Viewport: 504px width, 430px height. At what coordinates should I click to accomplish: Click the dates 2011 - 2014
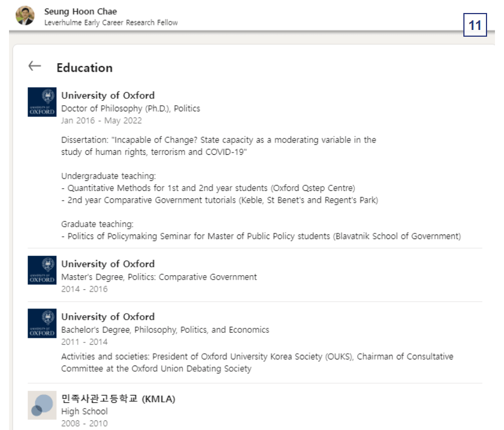tap(85, 342)
